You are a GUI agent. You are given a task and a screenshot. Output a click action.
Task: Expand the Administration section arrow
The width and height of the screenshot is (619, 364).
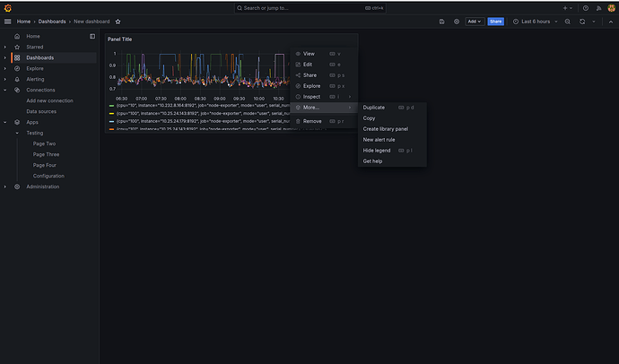tap(5, 186)
